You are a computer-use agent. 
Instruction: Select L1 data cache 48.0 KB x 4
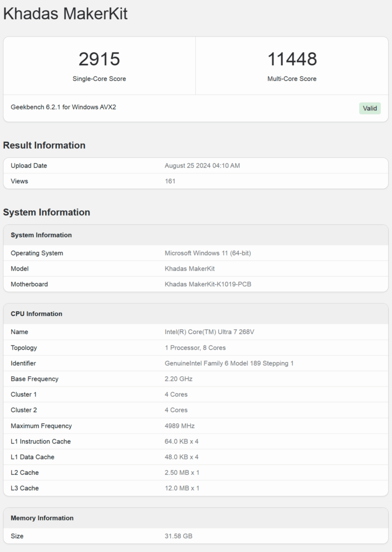coord(181,457)
